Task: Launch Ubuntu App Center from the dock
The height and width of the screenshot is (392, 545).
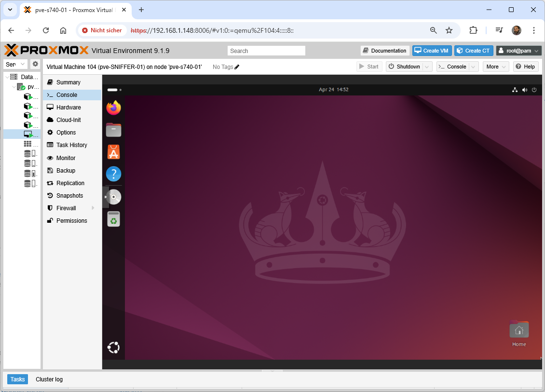Action: [x=113, y=152]
